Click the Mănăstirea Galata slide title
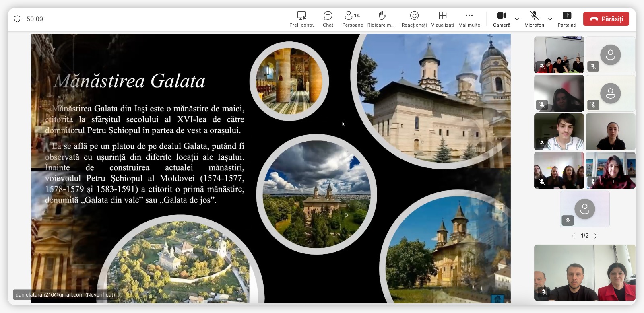644x313 pixels. 130,81
